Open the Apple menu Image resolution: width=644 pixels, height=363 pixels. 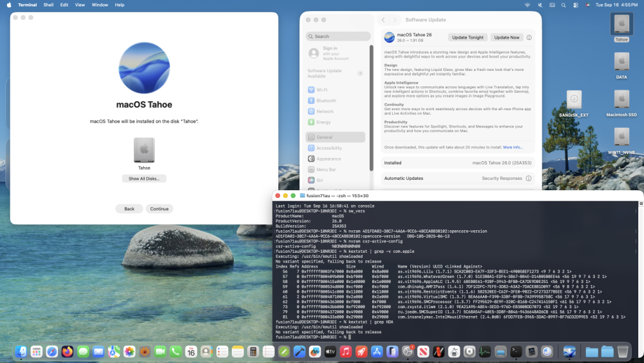[9, 5]
